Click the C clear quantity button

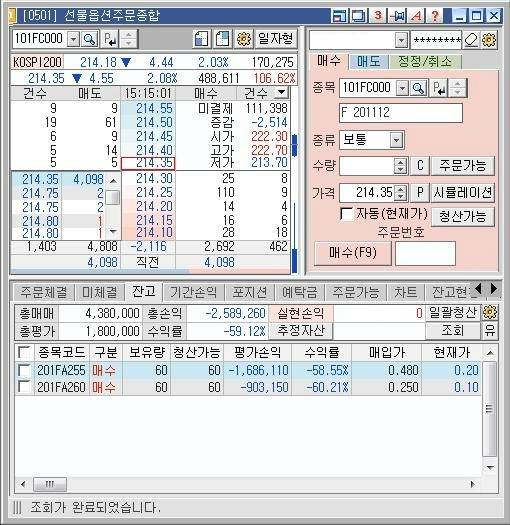420,165
